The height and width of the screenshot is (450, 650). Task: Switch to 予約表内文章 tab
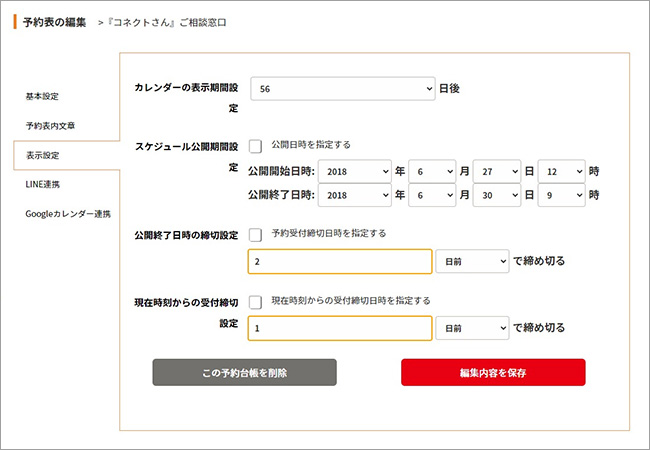[x=51, y=126]
